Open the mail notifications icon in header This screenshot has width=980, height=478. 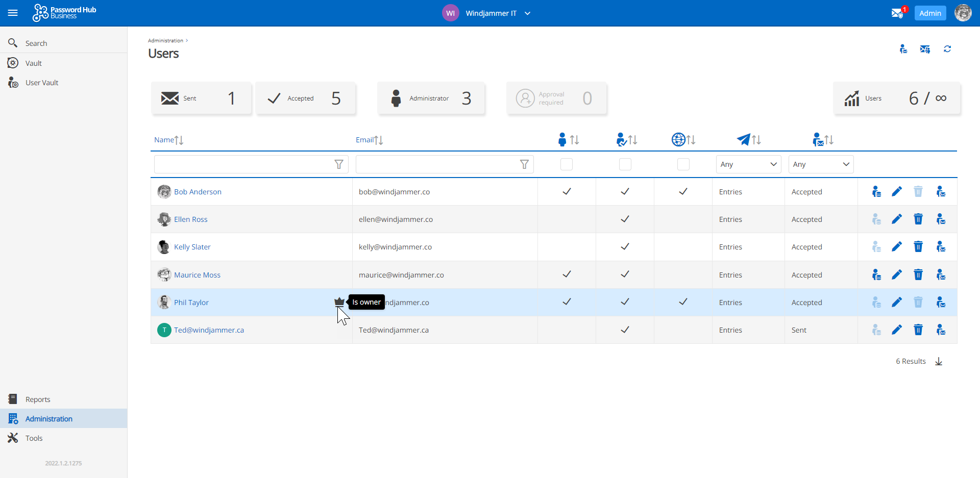[x=897, y=13]
